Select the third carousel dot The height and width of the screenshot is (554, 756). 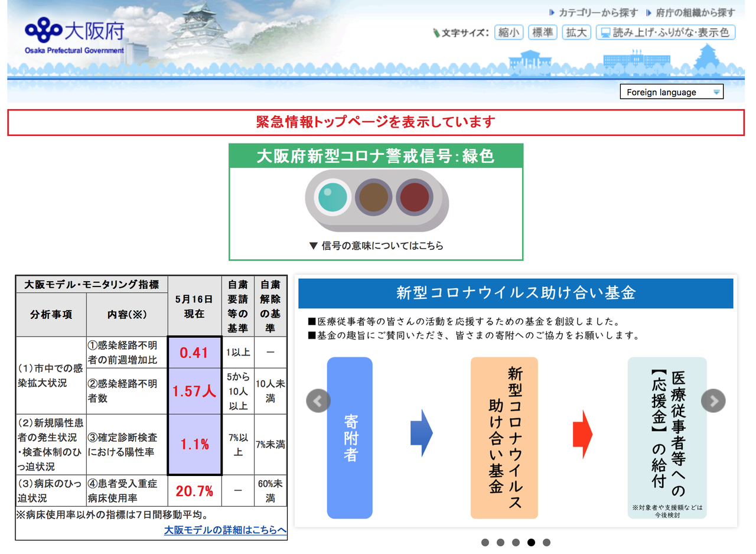(516, 542)
